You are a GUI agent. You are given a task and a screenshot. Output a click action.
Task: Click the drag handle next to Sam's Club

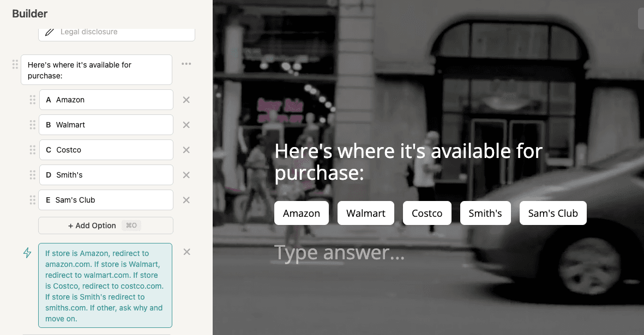coord(32,200)
